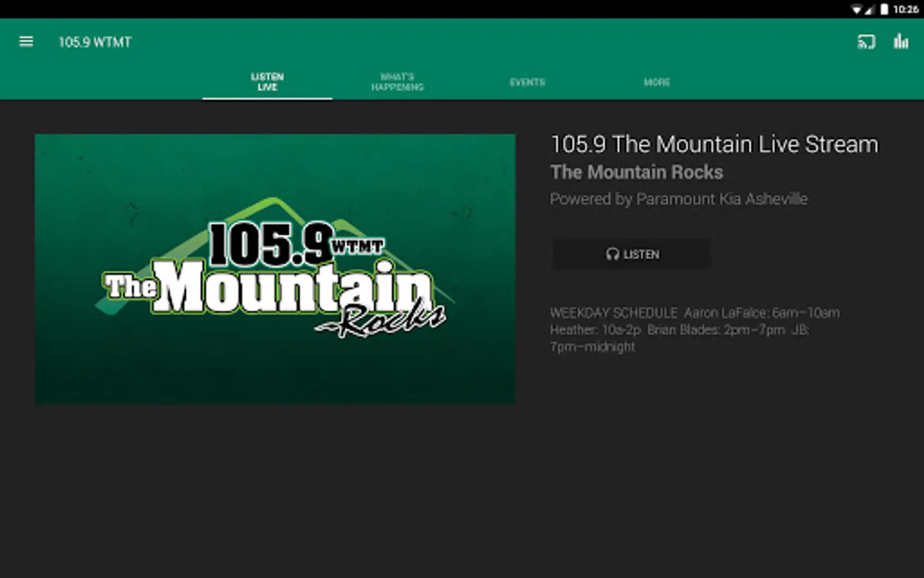924x578 pixels.
Task: Select the Listen Live tab
Action: [x=267, y=82]
